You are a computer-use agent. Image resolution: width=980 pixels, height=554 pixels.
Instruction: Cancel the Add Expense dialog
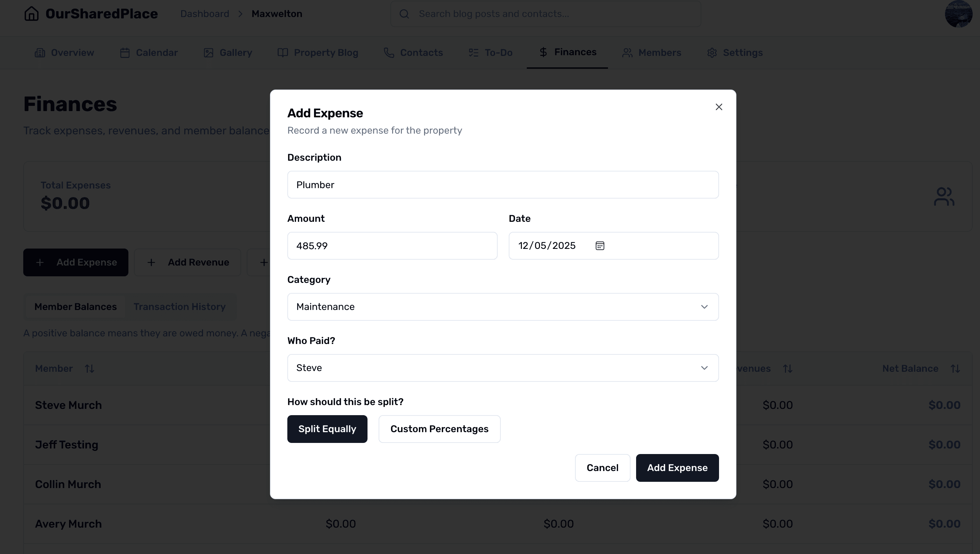(x=602, y=468)
